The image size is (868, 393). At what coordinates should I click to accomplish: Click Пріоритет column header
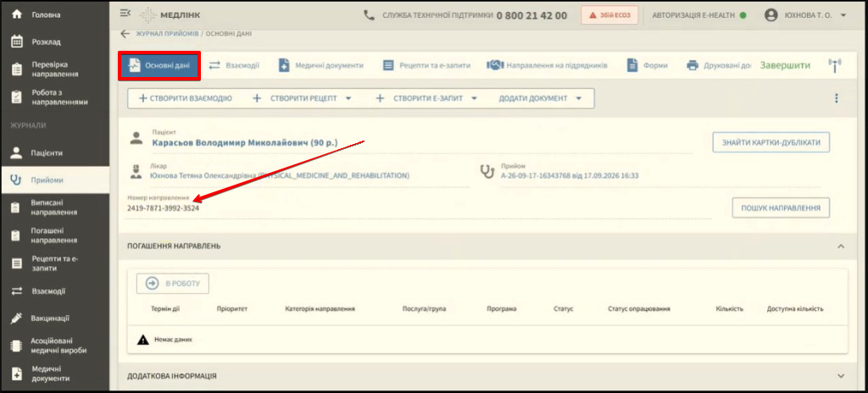[232, 309]
